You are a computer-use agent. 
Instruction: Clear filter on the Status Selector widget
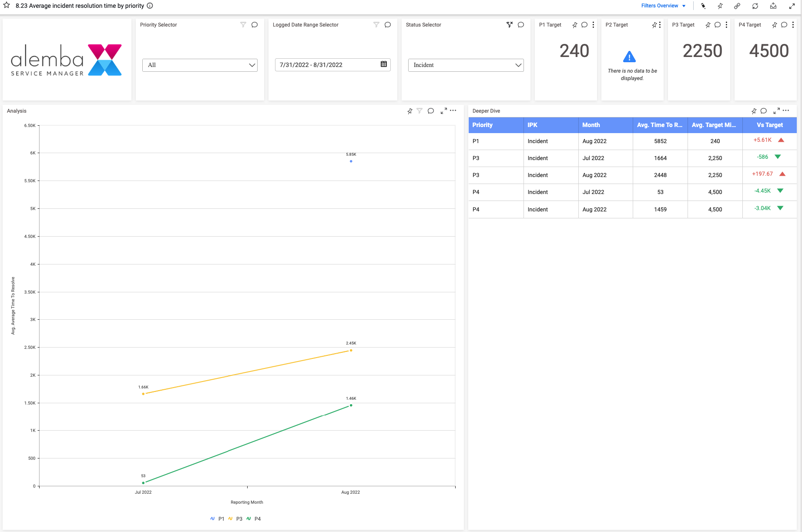click(510, 25)
